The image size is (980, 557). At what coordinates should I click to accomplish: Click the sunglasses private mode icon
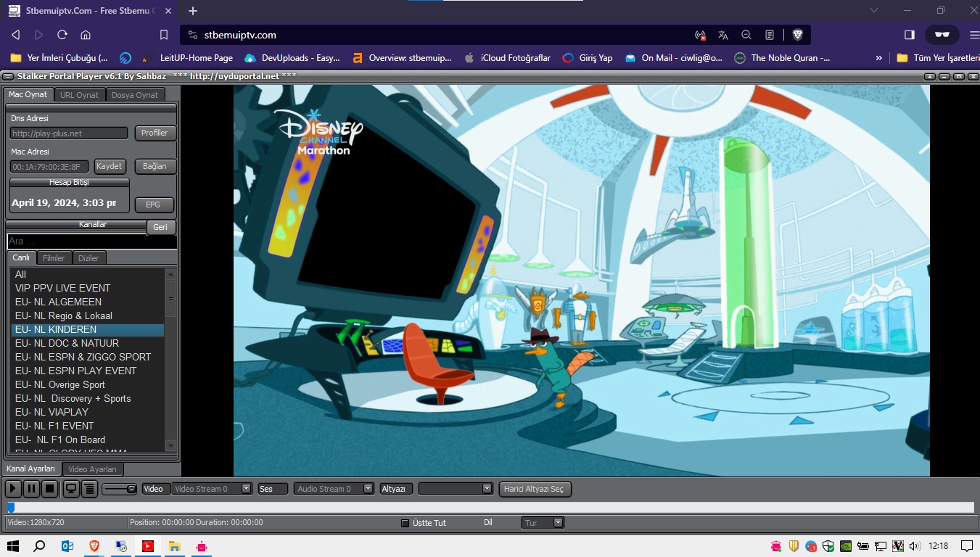[942, 35]
